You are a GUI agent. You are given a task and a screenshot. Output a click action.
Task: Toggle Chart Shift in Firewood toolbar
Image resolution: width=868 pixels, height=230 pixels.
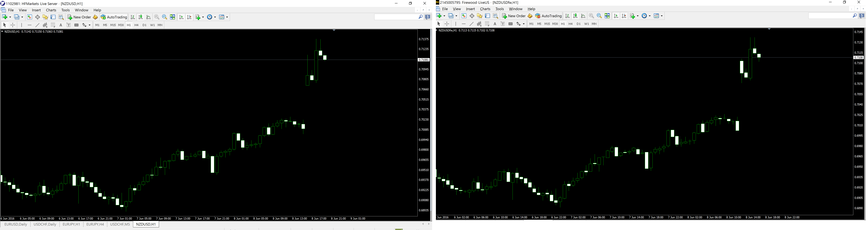(624, 16)
